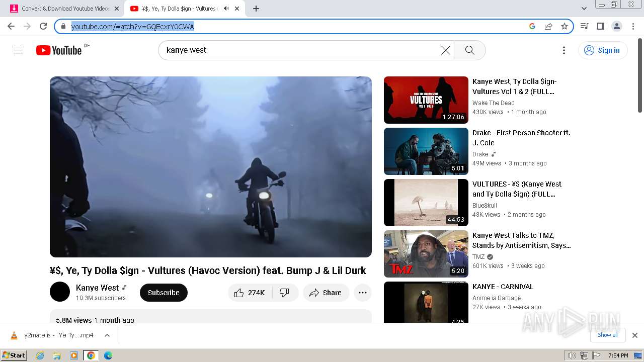The width and height of the screenshot is (644, 362).
Task: Open the media control icon in toolbar
Action: (584, 26)
